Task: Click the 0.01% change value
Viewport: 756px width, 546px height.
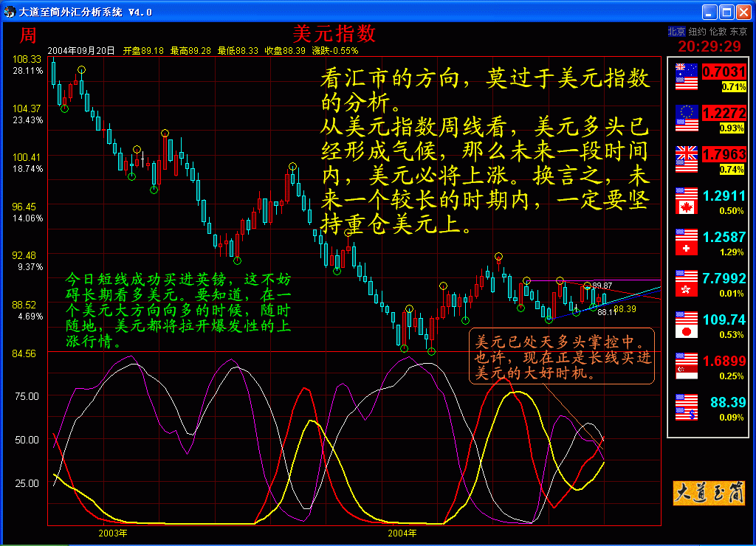Action: pyautogui.click(x=732, y=294)
